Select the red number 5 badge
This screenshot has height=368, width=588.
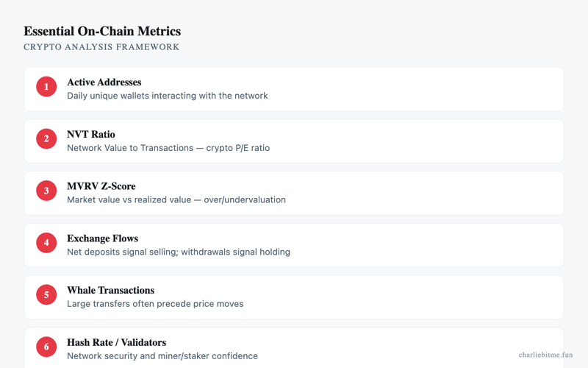46,295
